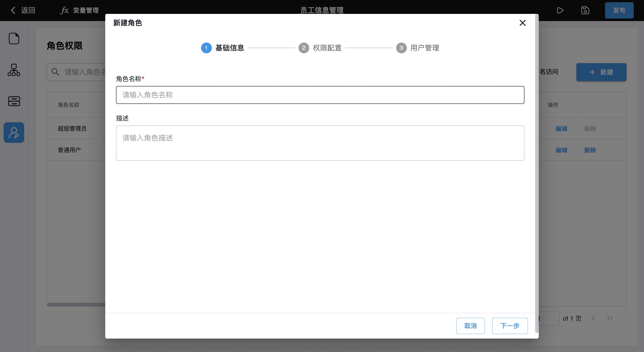Click the save disk icon

tap(585, 10)
